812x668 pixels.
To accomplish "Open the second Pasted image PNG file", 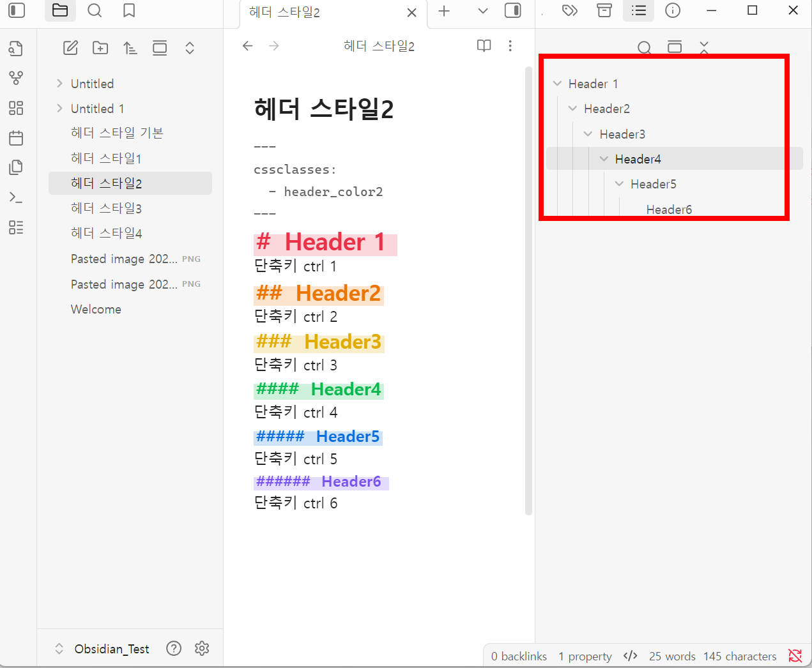I will pyautogui.click(x=130, y=284).
